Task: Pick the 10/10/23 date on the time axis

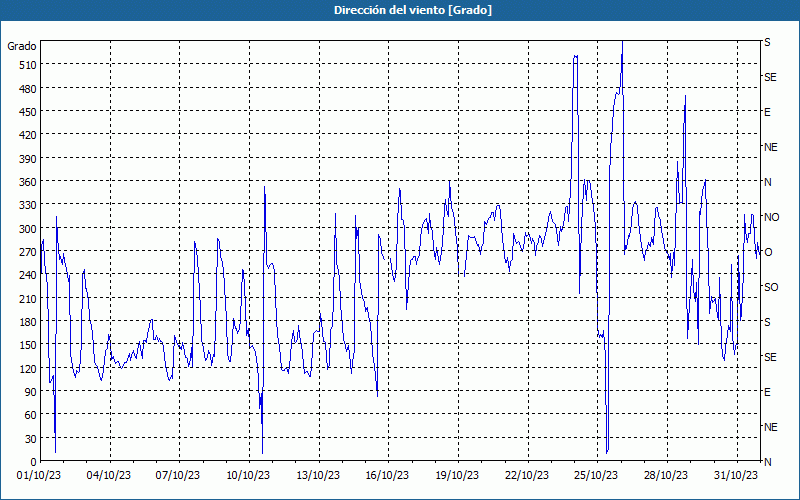Action: click(x=248, y=476)
